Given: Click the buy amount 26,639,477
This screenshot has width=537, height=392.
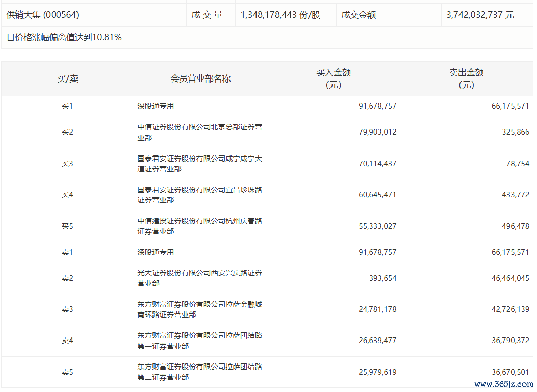Looking at the screenshot, I should click(377, 341).
